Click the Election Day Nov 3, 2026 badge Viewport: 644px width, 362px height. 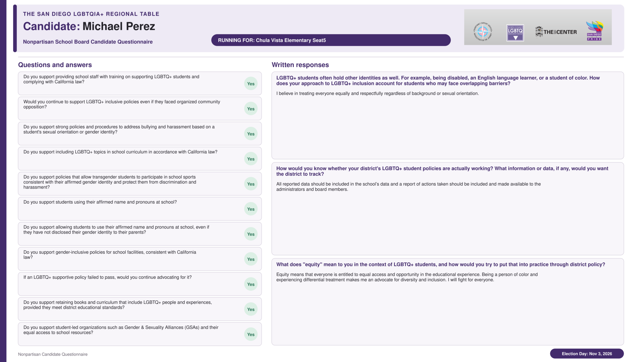coord(587,354)
